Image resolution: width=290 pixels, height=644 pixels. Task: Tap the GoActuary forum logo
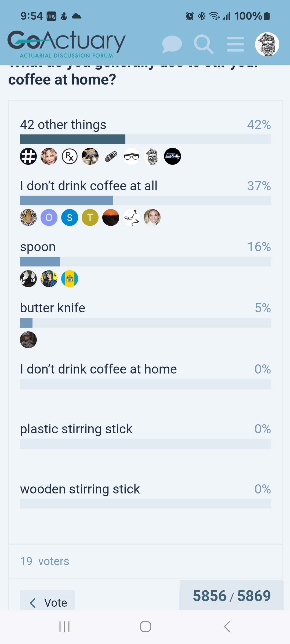[x=66, y=44]
